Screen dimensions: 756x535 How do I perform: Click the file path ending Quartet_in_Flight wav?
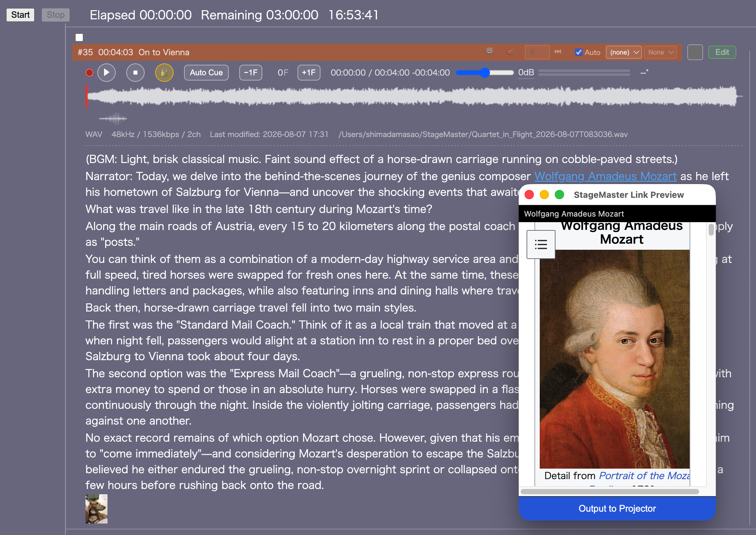click(x=483, y=134)
